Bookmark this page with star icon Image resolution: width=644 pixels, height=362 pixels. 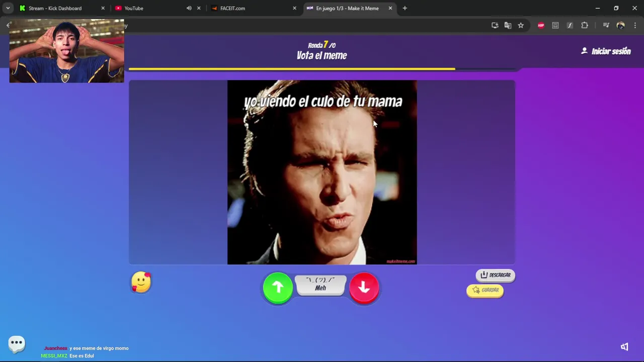521,25
